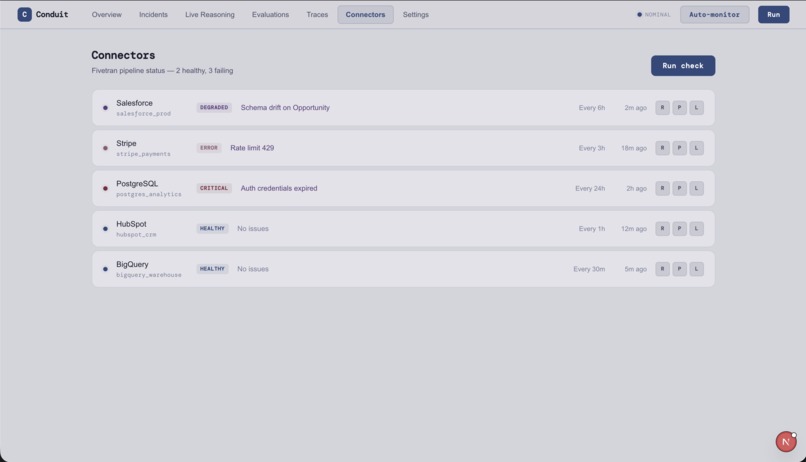Click the HubSpot status dot
806x462 pixels.
(x=105, y=229)
